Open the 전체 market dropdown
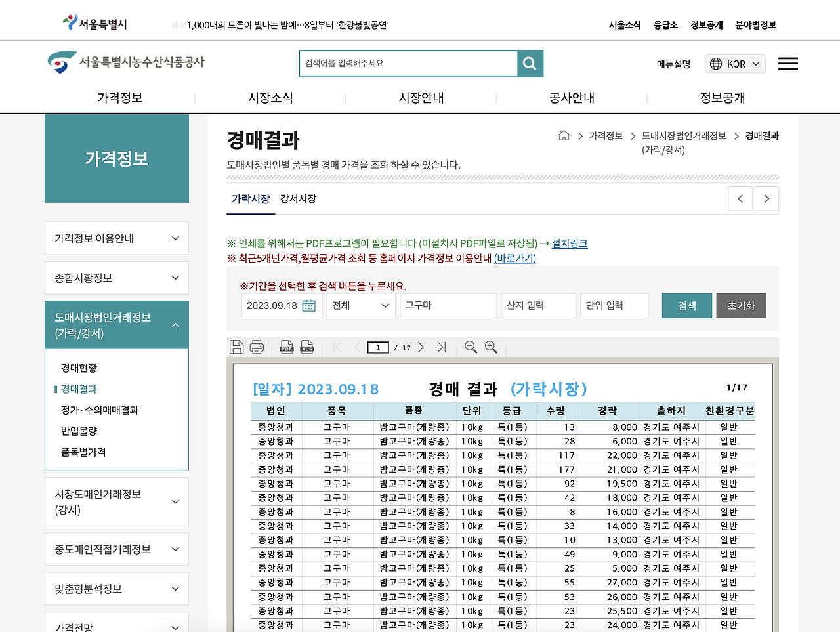840x632 pixels. [x=361, y=305]
